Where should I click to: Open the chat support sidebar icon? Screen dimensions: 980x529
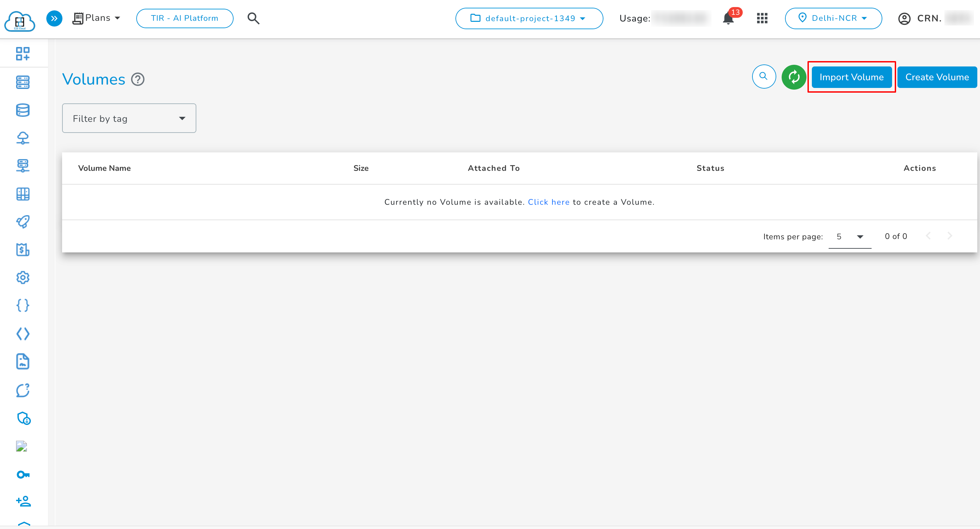[23, 390]
